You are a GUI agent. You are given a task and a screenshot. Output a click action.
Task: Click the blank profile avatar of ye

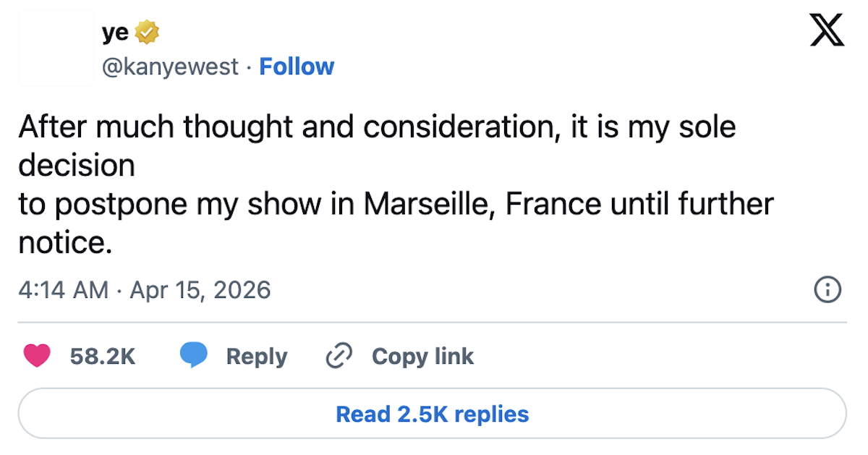pos(56,49)
